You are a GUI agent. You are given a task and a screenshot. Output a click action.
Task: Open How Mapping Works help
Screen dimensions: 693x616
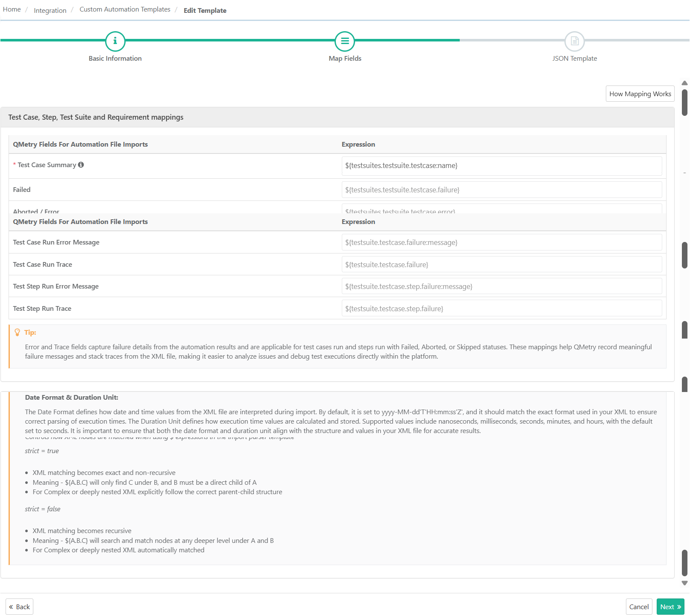pyautogui.click(x=640, y=94)
